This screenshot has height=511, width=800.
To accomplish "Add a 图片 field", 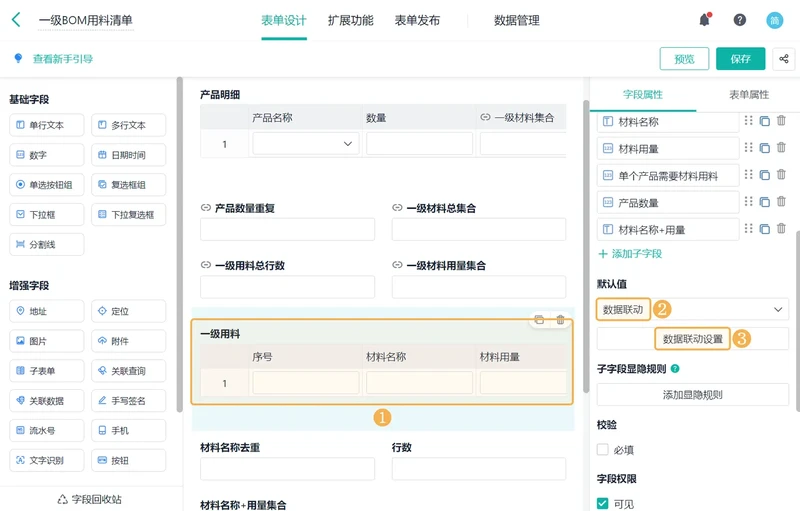I will (x=46, y=341).
